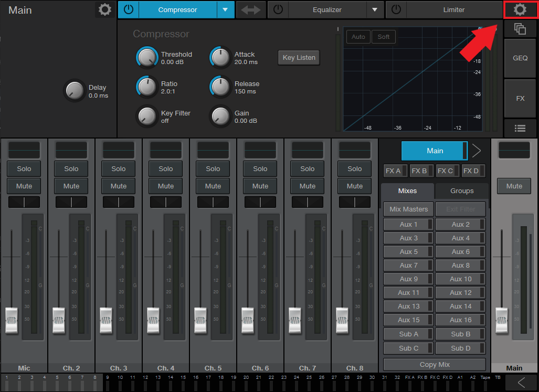Click the right chevron next to Main mix
539x392 pixels.
(477, 150)
